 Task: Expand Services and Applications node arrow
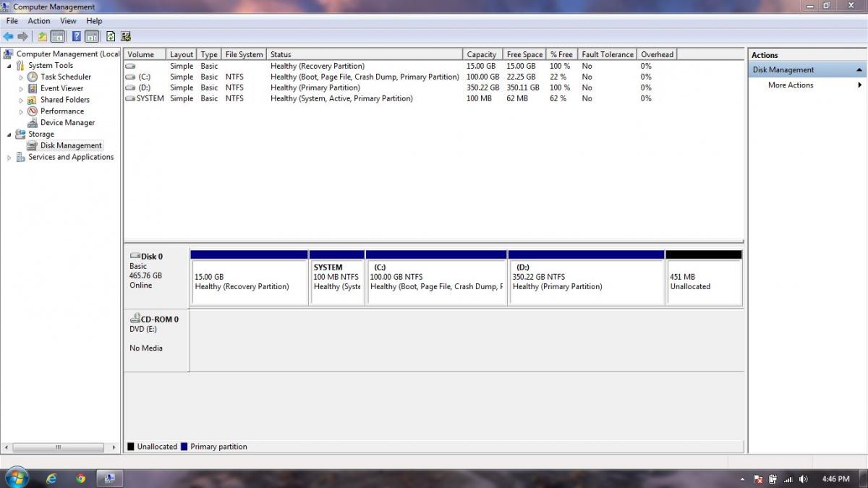[x=9, y=158]
